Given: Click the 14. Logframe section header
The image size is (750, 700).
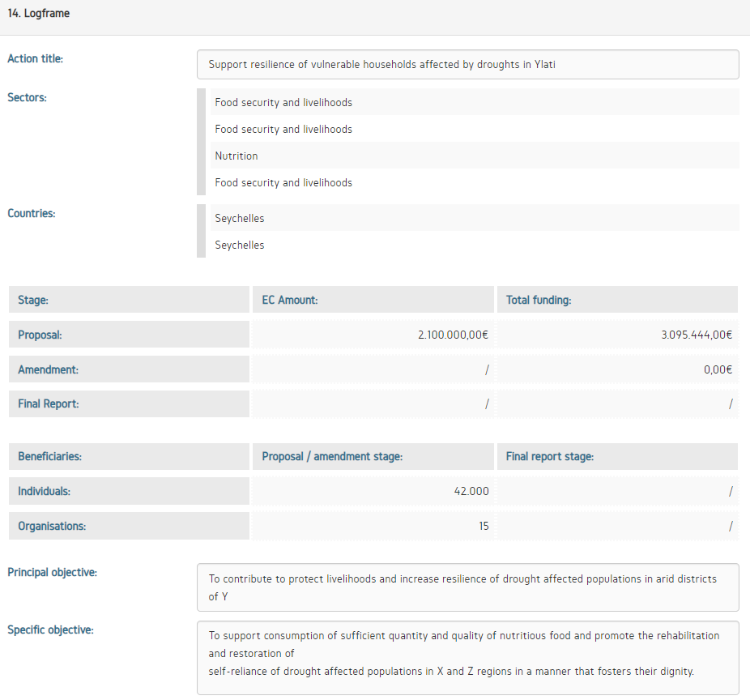Looking at the screenshot, I should pos(39,14).
